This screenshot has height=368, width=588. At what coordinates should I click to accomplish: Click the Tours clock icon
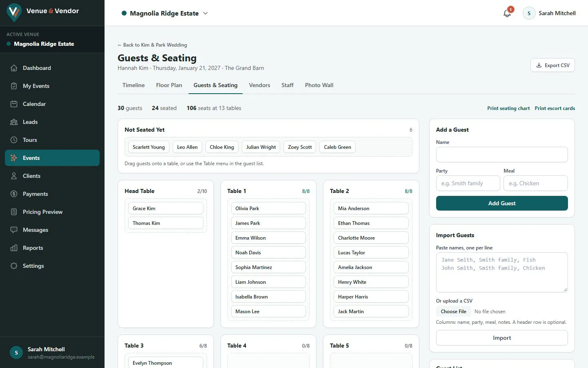(14, 140)
